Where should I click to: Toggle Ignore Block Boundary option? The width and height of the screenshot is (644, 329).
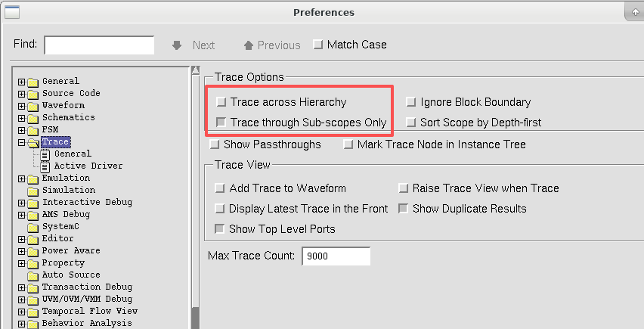pyautogui.click(x=411, y=102)
